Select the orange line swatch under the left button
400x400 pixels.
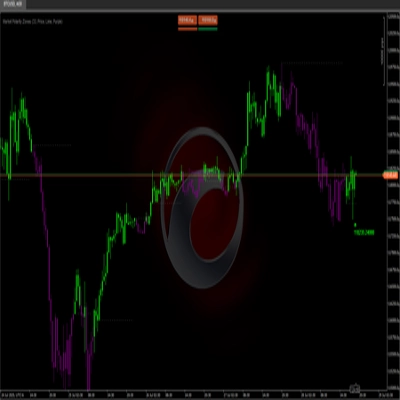187,29
